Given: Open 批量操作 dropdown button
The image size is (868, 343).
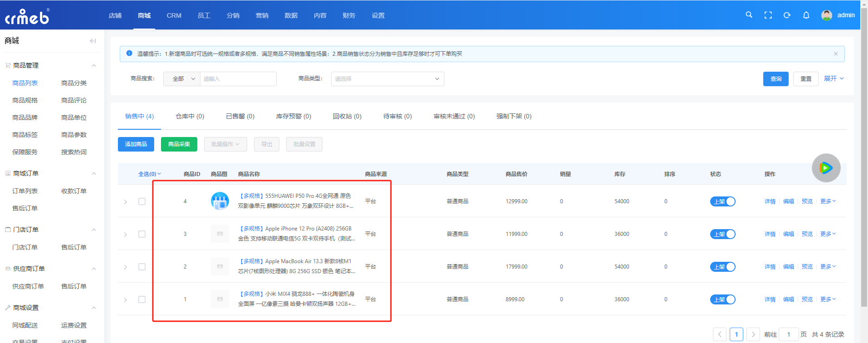Looking at the screenshot, I should (x=225, y=144).
